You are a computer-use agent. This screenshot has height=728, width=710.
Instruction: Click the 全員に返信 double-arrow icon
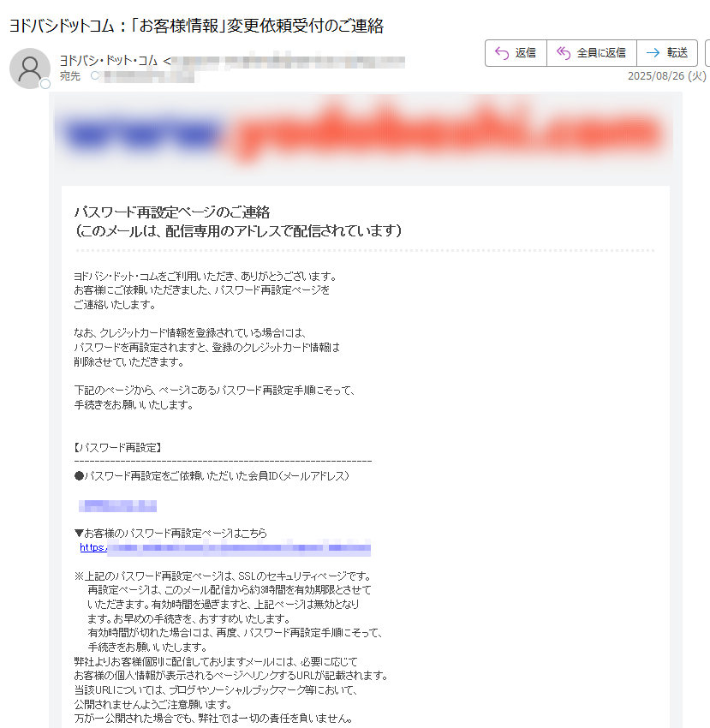[x=564, y=53]
